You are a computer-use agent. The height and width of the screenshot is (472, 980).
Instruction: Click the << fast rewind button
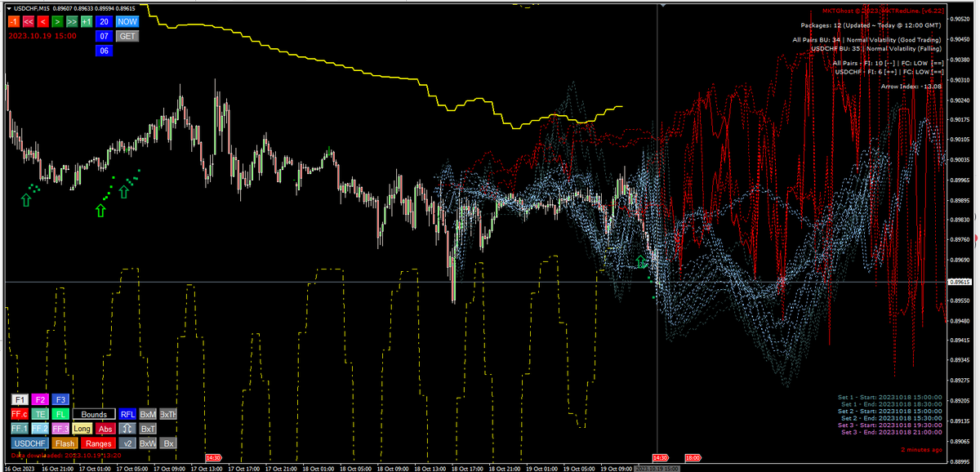pyautogui.click(x=29, y=21)
